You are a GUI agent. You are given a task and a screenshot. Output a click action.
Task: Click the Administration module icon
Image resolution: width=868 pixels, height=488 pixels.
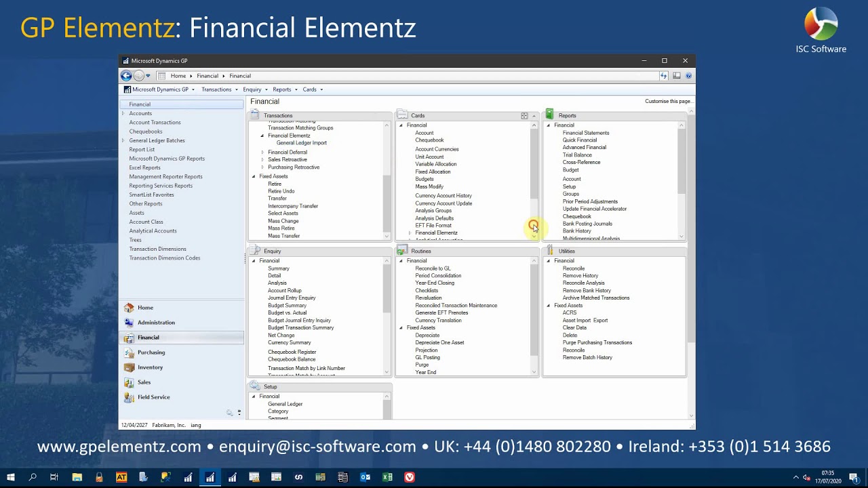(129, 323)
